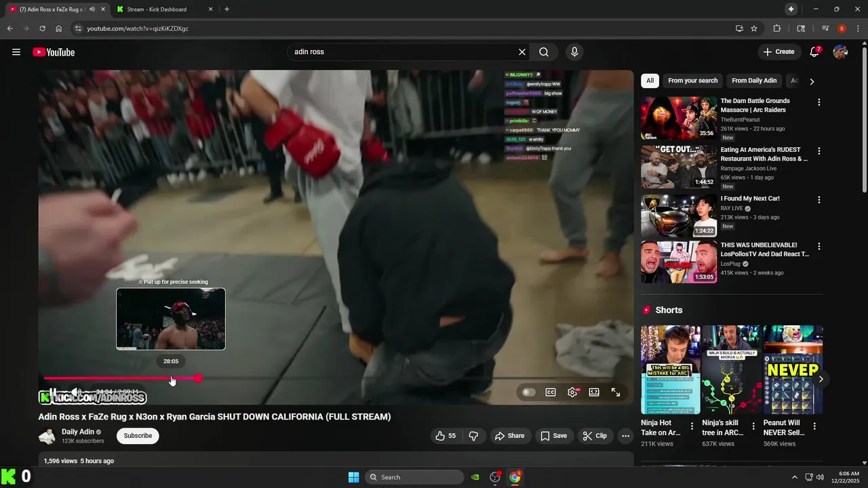Open Chrome profile S avatar

842,28
